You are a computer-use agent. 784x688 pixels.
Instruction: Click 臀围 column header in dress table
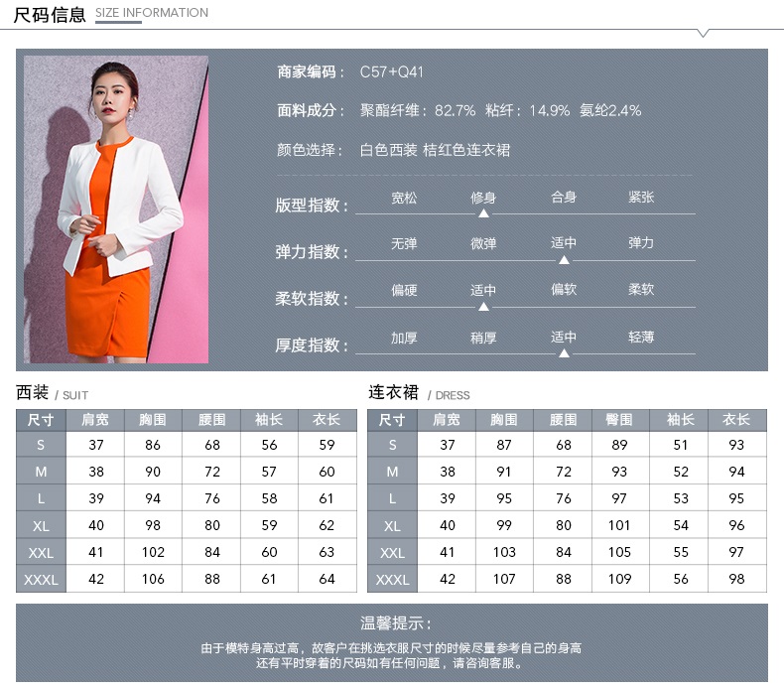coord(619,419)
